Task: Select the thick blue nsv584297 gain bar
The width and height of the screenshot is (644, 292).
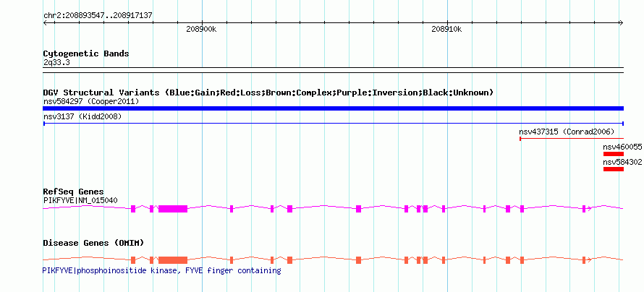Action: point(333,108)
